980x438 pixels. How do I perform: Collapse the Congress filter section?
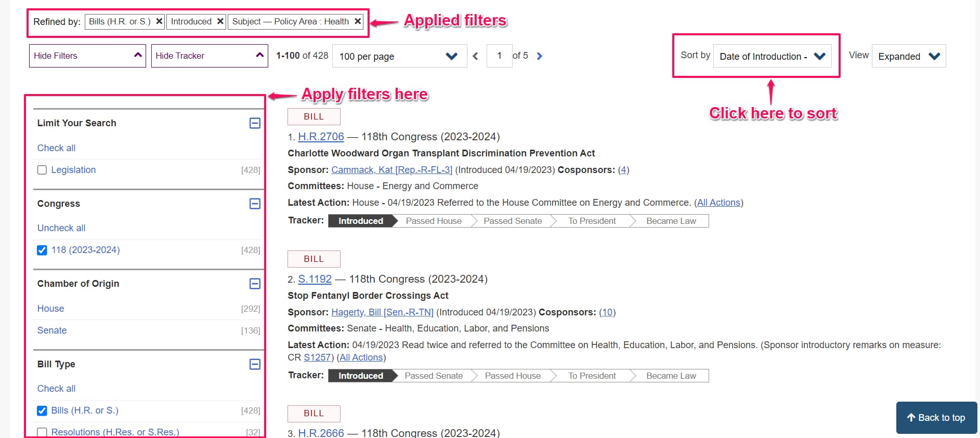coord(255,204)
